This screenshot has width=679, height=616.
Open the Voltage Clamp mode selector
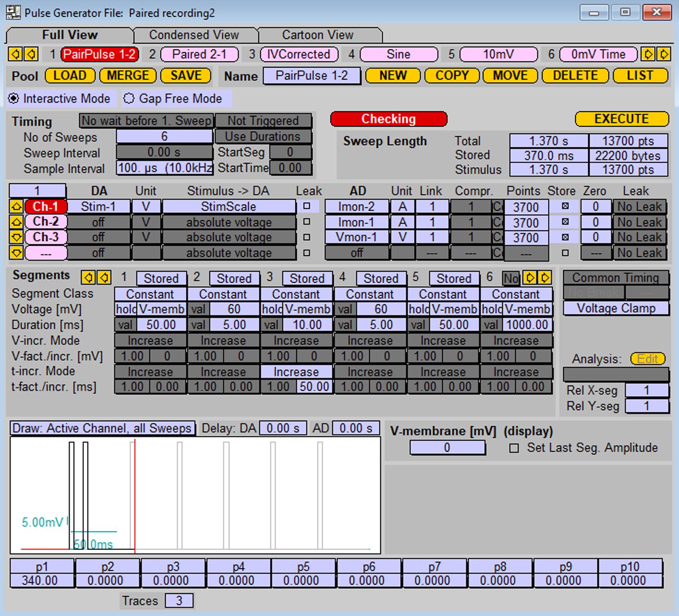click(616, 309)
